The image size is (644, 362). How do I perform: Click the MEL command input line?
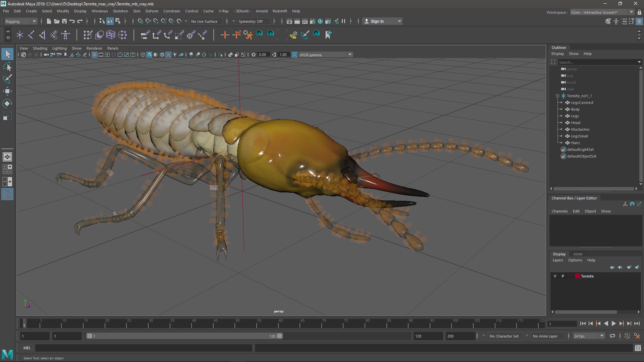coord(144,348)
